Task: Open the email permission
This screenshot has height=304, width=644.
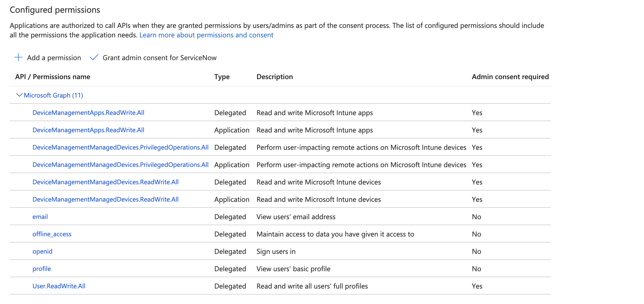Action: click(40, 217)
